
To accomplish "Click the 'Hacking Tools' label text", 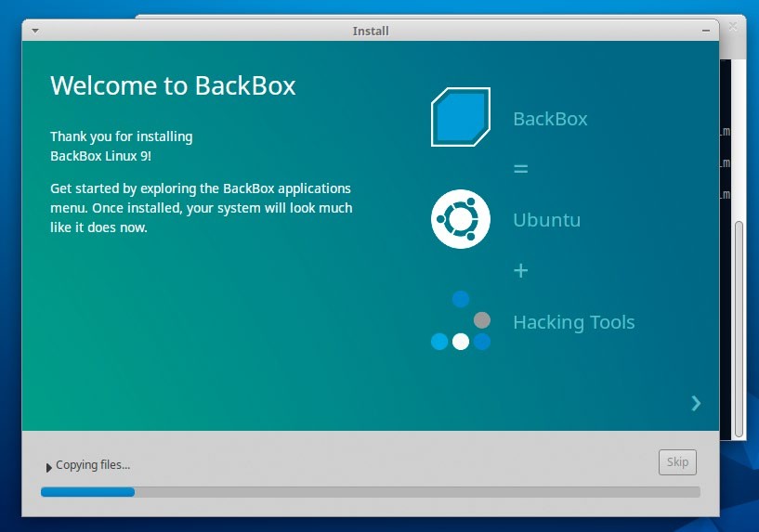I will coord(573,322).
